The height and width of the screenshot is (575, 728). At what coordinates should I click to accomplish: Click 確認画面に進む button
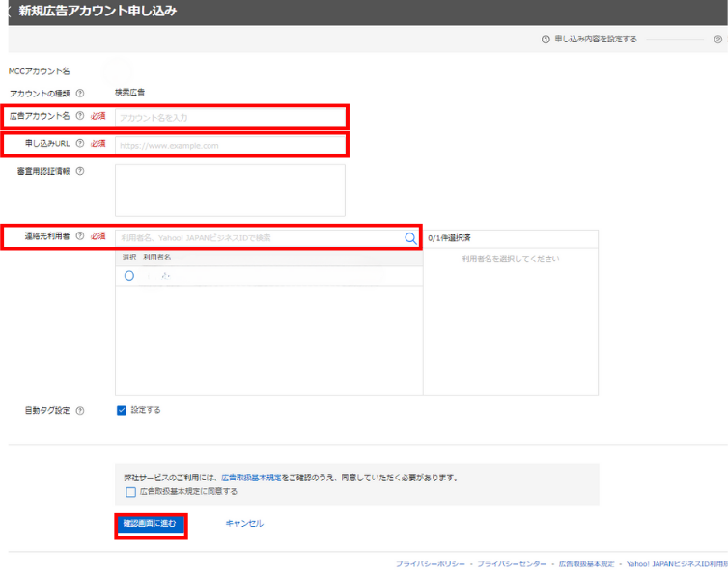(150, 524)
